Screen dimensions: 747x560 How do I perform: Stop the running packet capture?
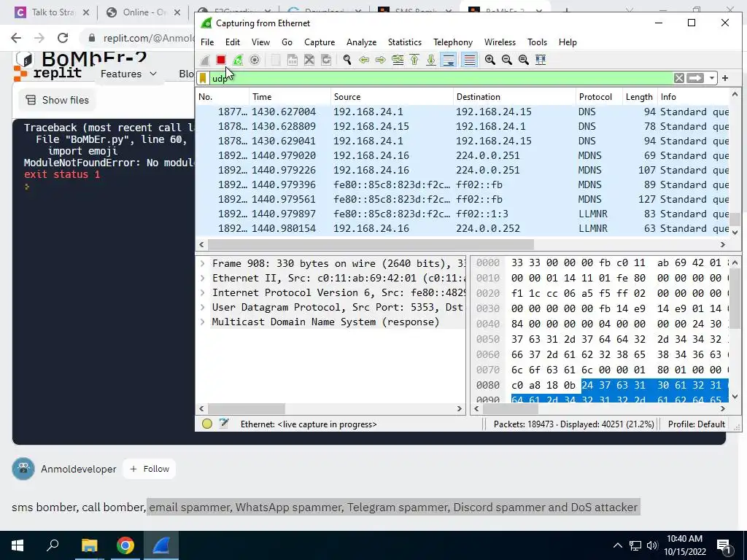click(x=220, y=60)
